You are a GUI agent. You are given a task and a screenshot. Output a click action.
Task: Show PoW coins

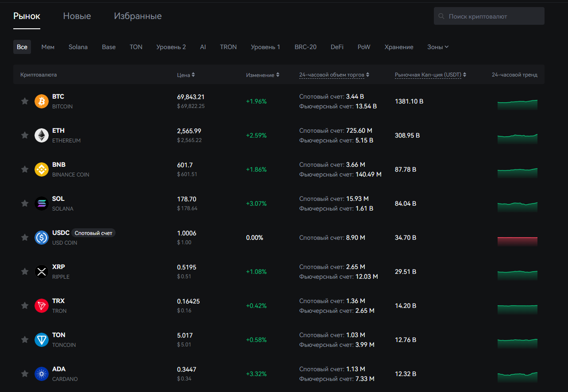click(x=364, y=47)
